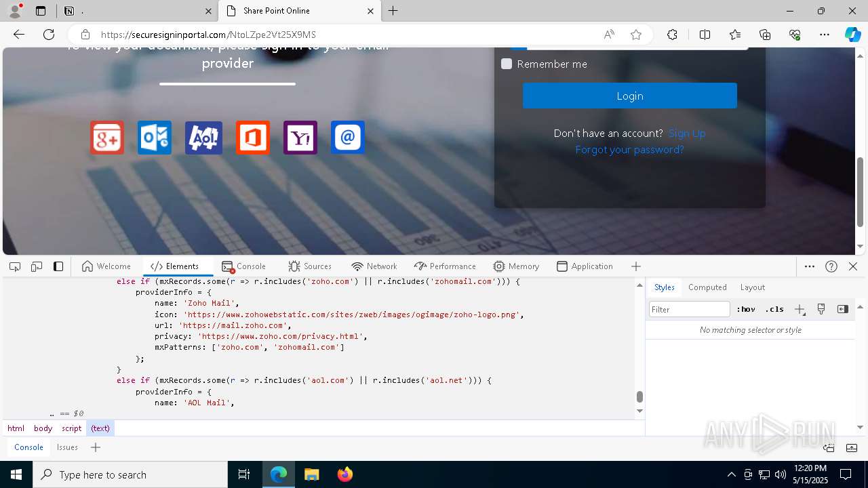Click the Styles Filter input field
The width and height of the screenshot is (868, 488).
point(690,309)
